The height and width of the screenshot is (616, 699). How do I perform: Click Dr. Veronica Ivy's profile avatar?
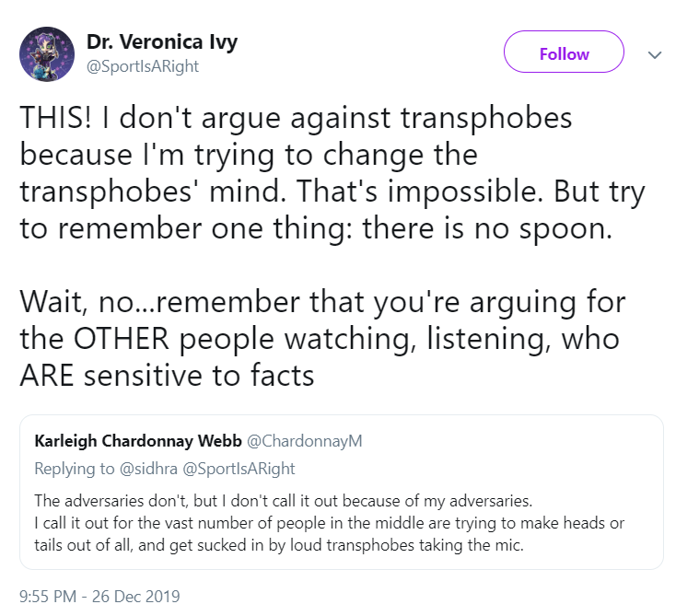click(47, 54)
